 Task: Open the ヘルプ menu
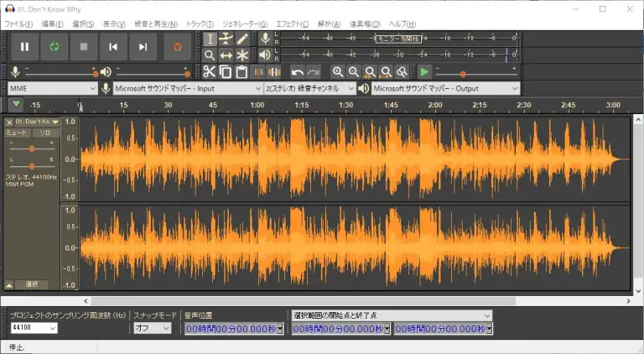(x=402, y=23)
